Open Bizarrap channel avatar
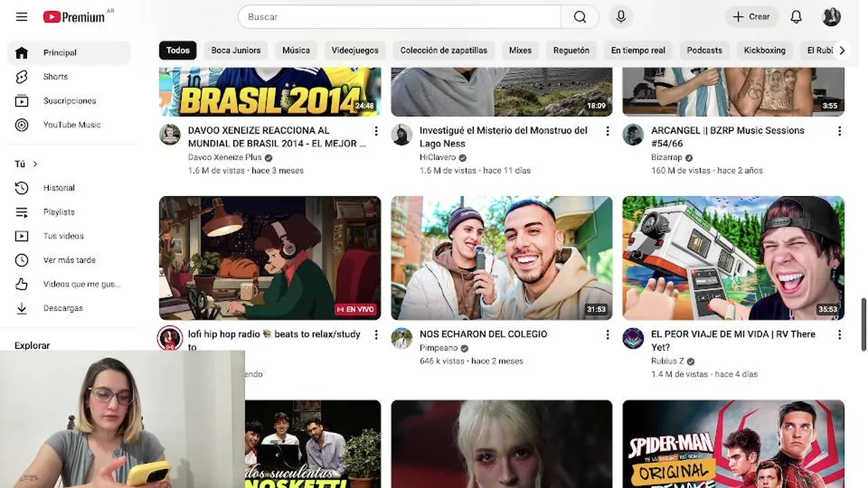This screenshot has height=488, width=868. pos(633,135)
